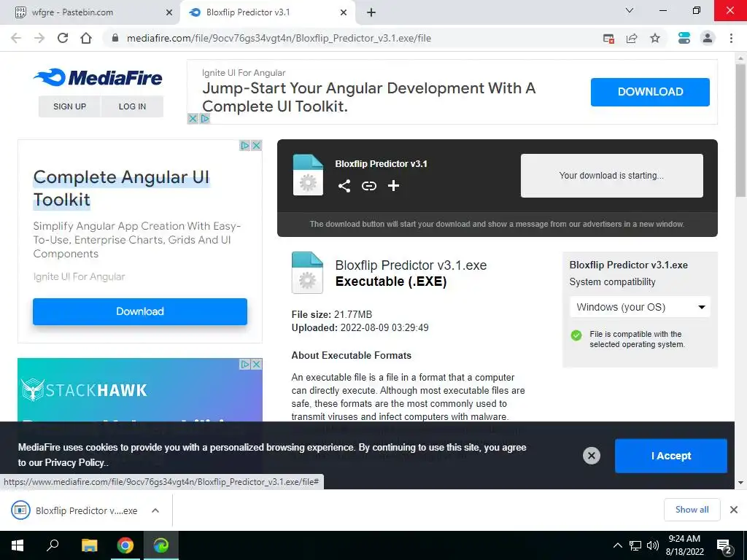Reload the page
Screen dimensions: 747x560
(63, 38)
